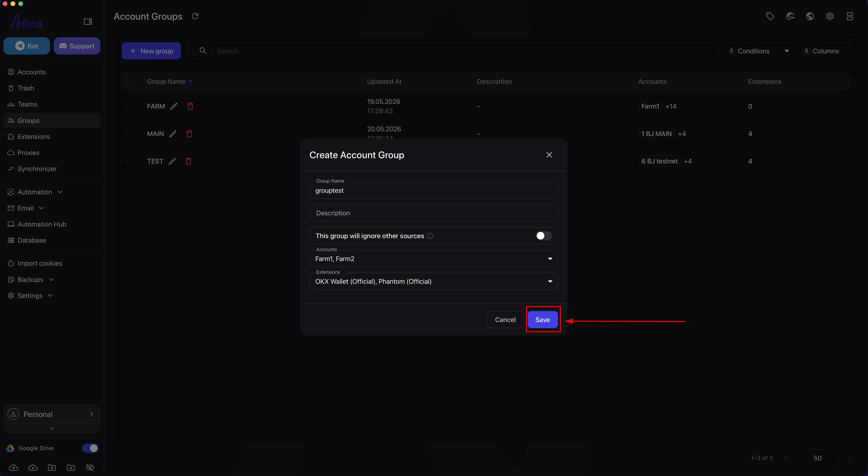Click the rows per page field showing 50

[817, 458]
